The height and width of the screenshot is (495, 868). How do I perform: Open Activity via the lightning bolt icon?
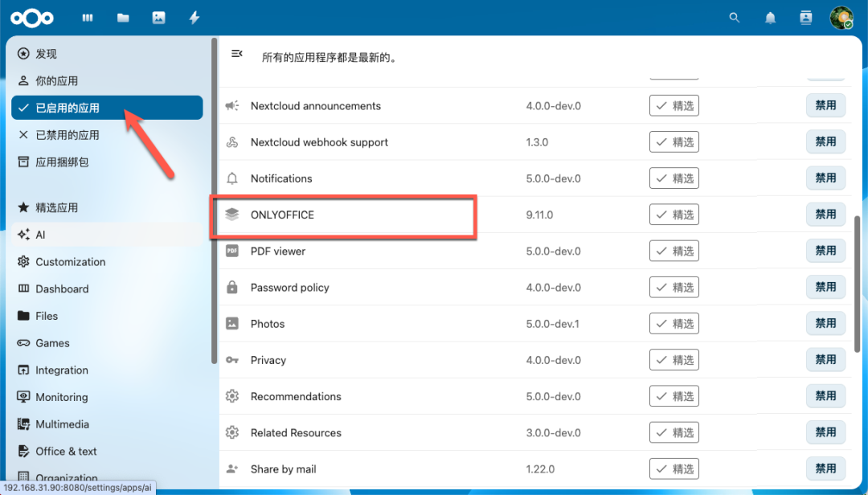tap(194, 17)
